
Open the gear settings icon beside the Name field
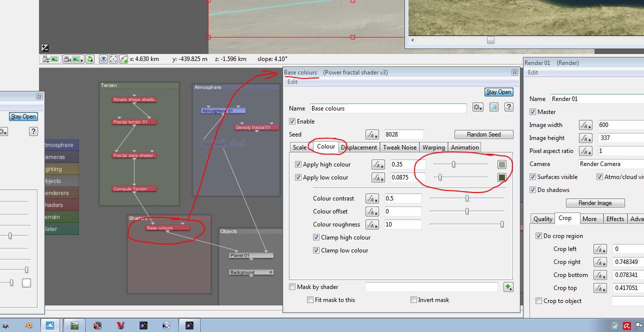tap(478, 107)
